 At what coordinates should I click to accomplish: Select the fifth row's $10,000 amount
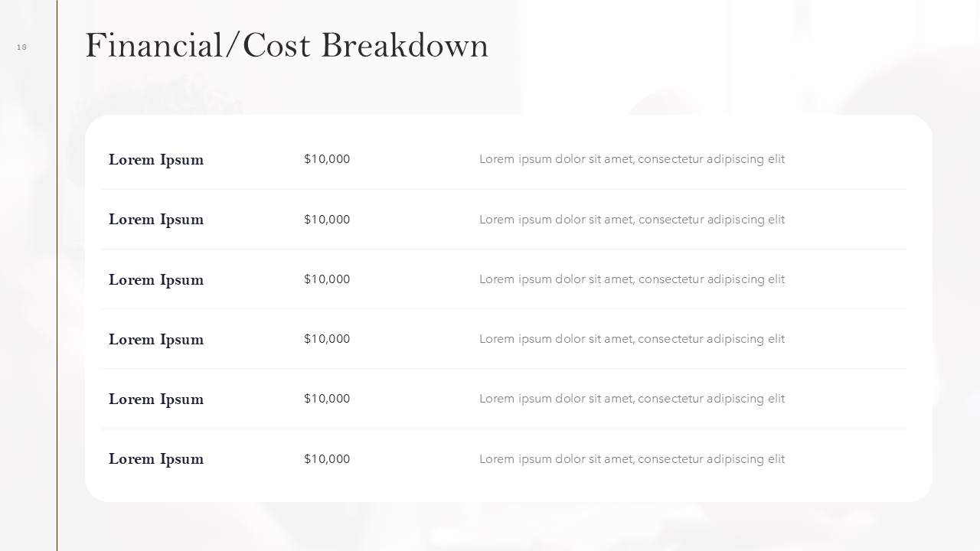click(327, 399)
